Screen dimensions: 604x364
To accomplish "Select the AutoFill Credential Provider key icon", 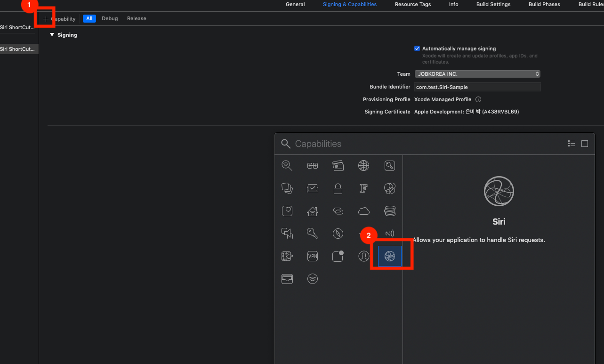I will 389,166.
